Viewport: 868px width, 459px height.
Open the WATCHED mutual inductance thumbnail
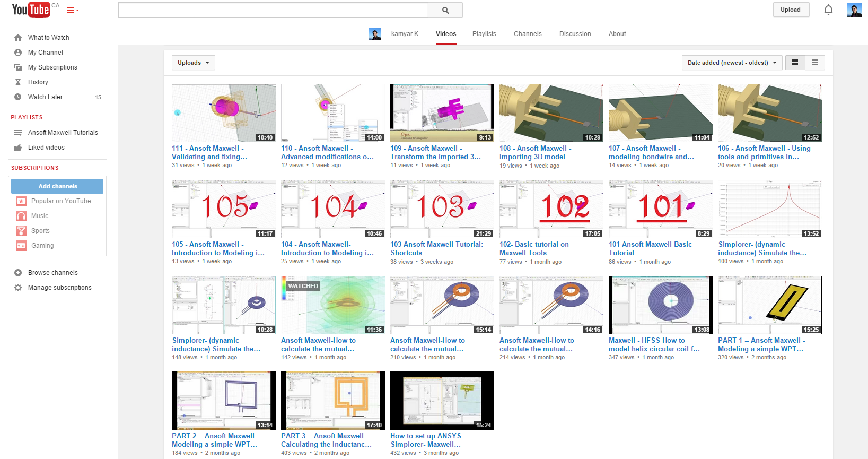(x=333, y=305)
